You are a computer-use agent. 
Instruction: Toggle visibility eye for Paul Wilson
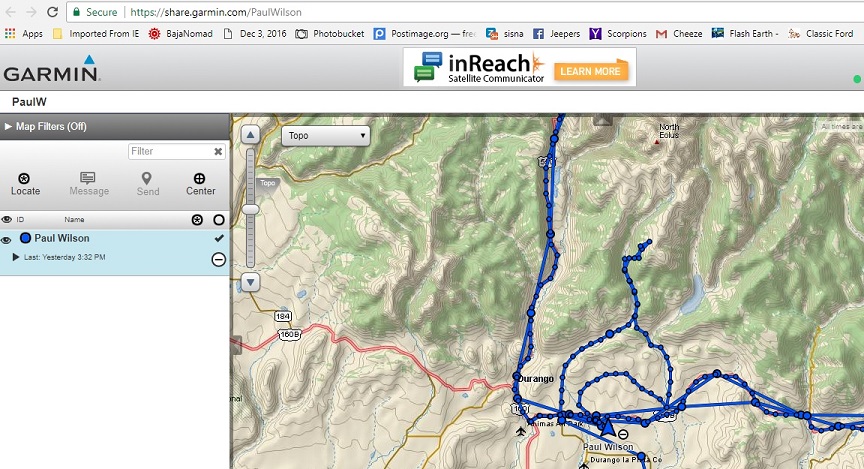pyautogui.click(x=7, y=239)
